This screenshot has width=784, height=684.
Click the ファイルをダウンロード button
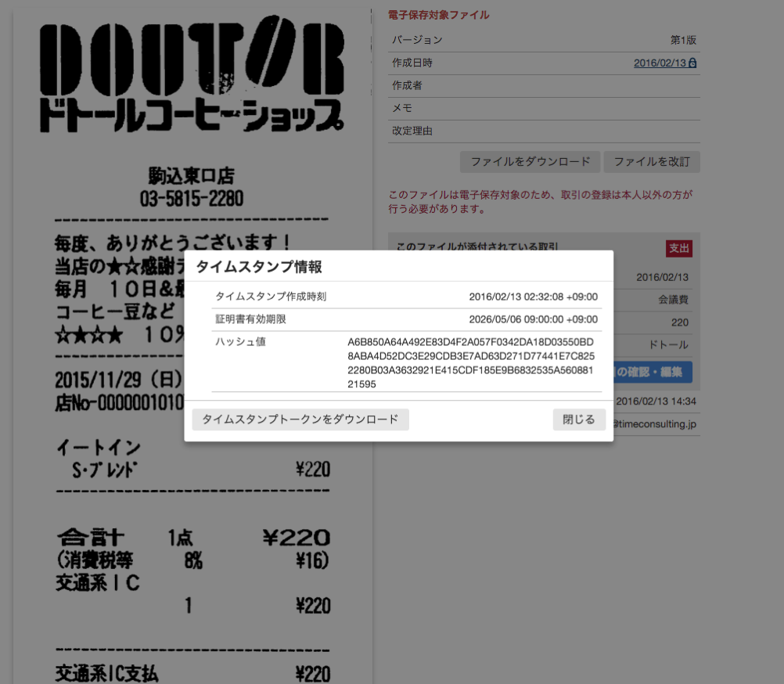point(530,162)
